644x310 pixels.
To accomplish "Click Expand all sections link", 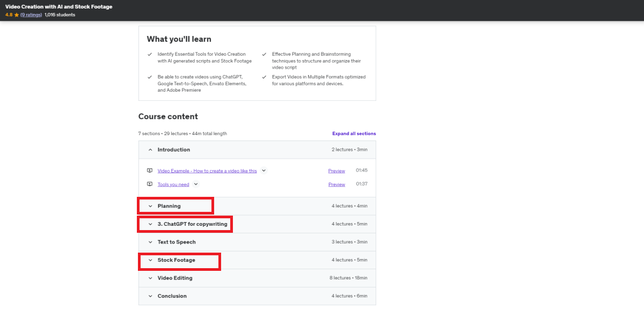I will [x=354, y=134].
